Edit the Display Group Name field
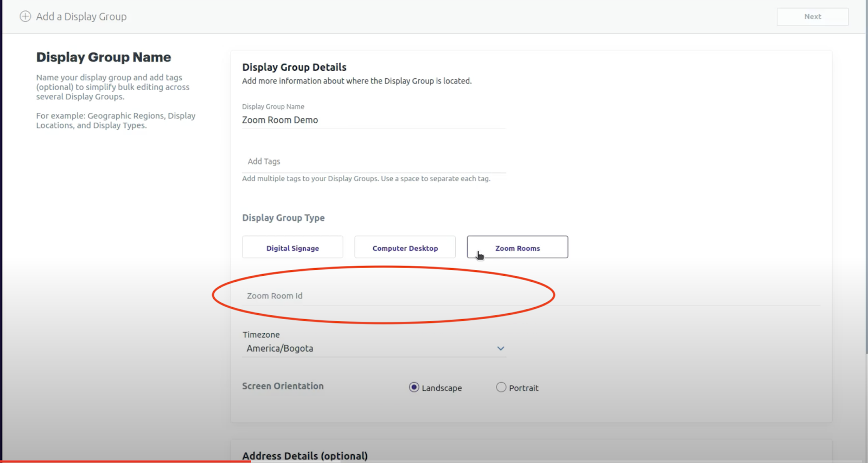Image resolution: width=868 pixels, height=463 pixels. click(x=374, y=120)
